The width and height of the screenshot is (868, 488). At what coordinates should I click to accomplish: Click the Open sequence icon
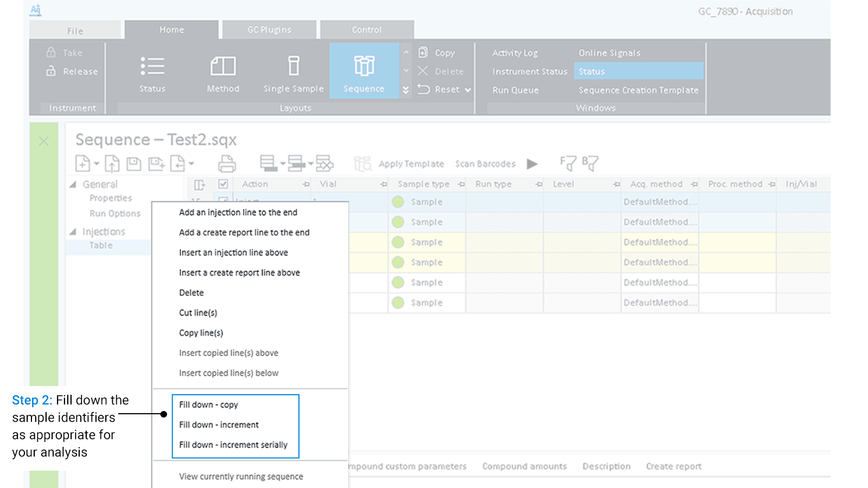point(112,163)
